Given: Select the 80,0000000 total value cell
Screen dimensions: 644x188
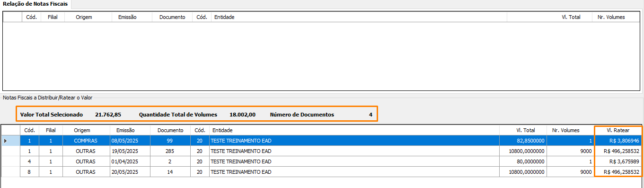Looking at the screenshot, I should 524,161.
